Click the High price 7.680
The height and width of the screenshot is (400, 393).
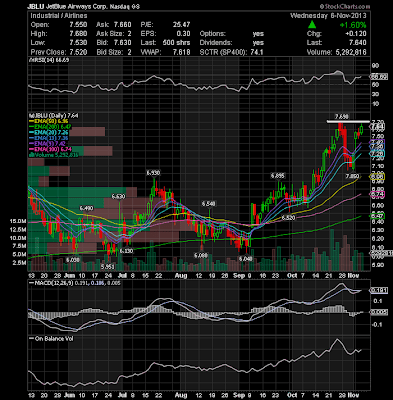[78, 34]
